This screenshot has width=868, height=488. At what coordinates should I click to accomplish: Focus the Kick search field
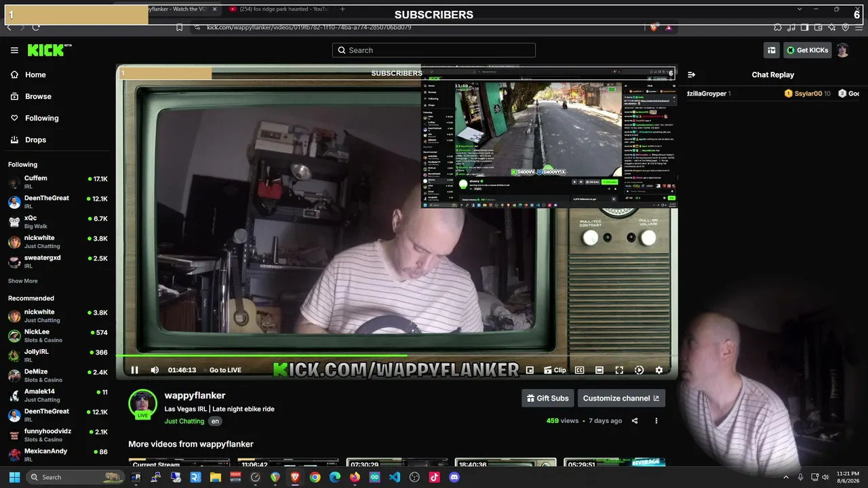click(434, 50)
